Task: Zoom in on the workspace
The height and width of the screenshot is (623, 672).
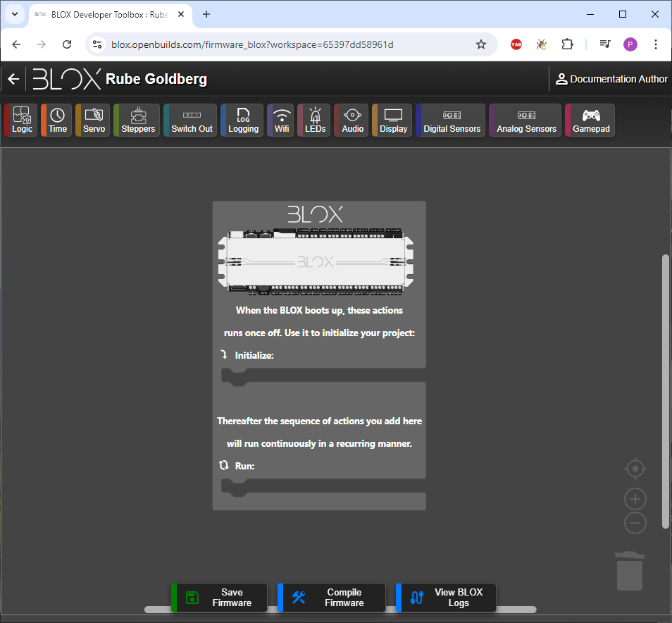Action: (635, 499)
